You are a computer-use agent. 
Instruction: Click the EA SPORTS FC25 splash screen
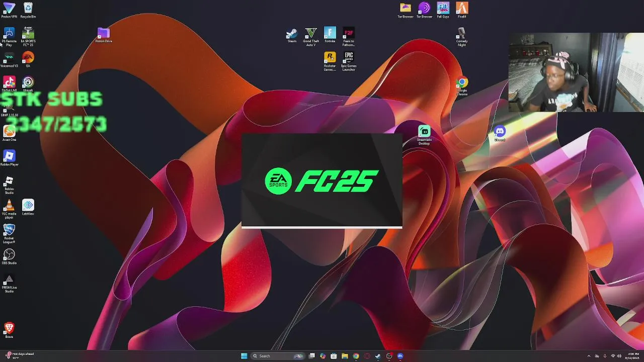tap(322, 181)
